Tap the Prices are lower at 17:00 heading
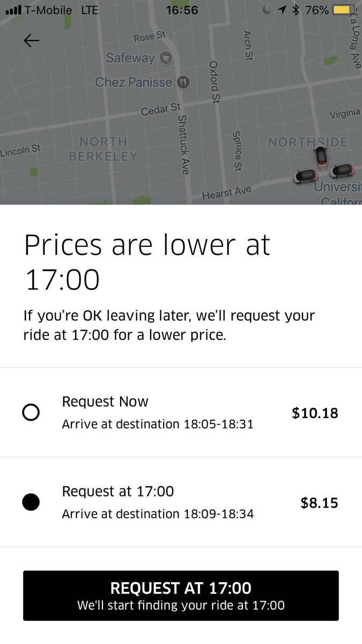This screenshot has height=644, width=362. 146,260
